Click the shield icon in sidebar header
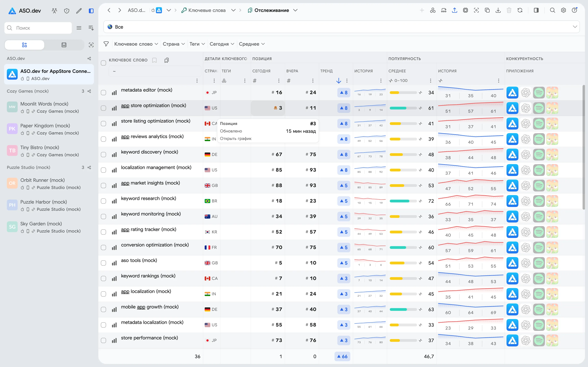The height and width of the screenshot is (367, 588). pos(67,11)
